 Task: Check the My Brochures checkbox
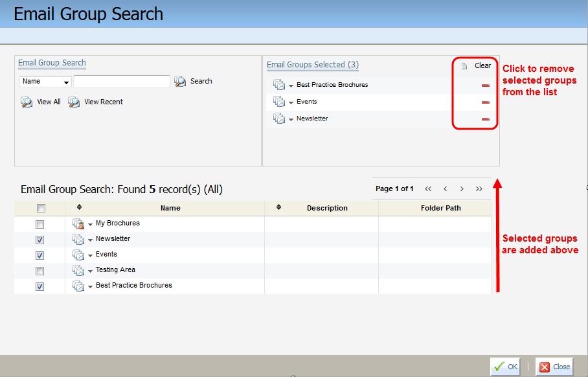[40, 224]
